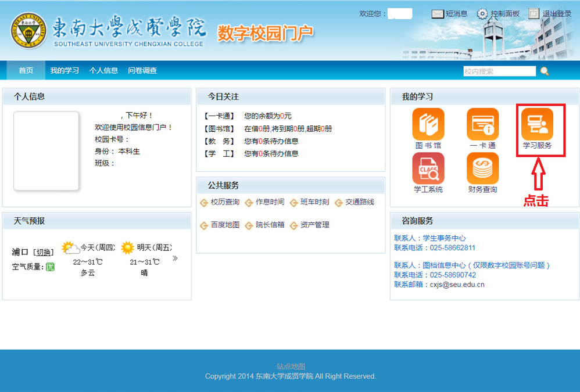
Task: Open the 一卡通 card icon
Action: [482, 124]
